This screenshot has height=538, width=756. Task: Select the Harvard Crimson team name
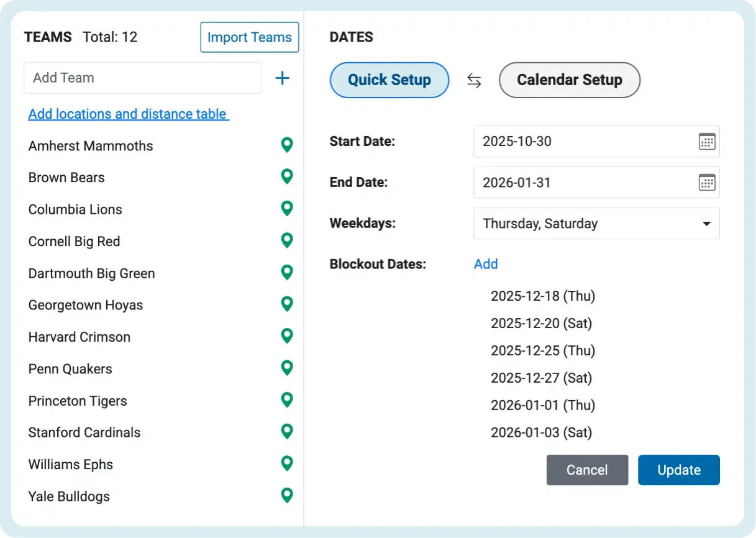tap(80, 337)
